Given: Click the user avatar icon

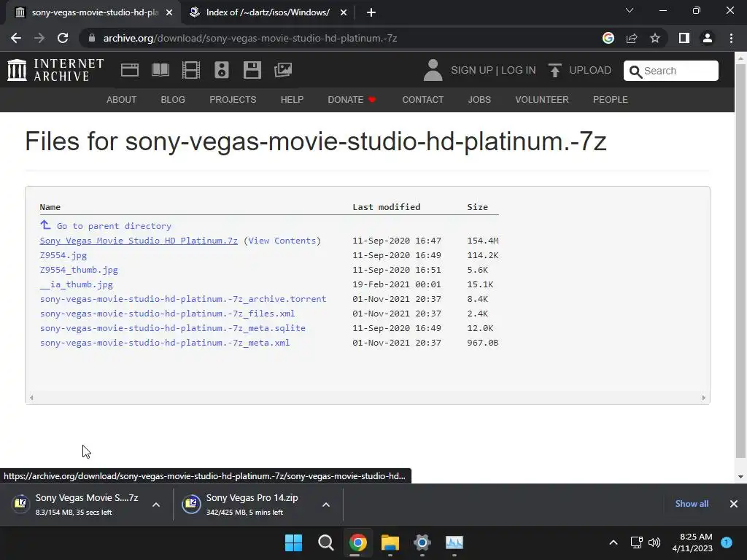Looking at the screenshot, I should click(433, 70).
